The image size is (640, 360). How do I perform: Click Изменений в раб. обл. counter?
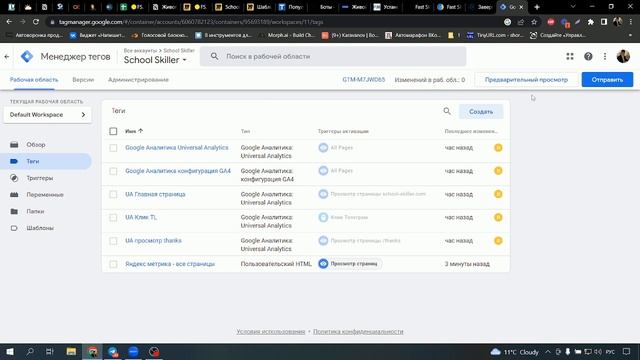click(x=430, y=80)
